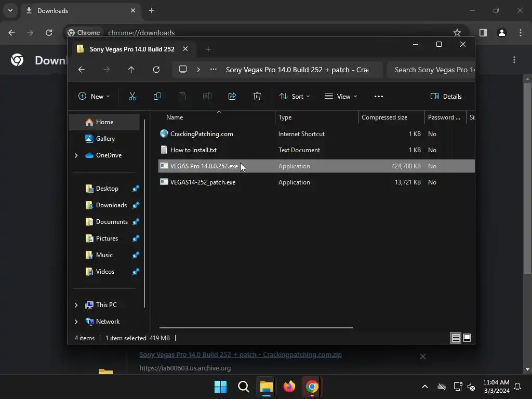The height and width of the screenshot is (399, 532).
Task: Toggle the Details pane
Action: 446,96
